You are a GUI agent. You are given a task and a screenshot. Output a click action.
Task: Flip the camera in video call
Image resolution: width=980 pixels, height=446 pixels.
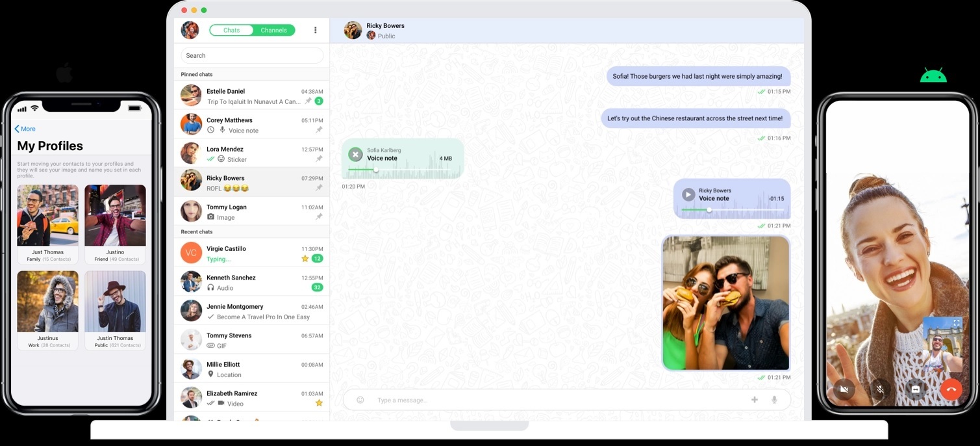(915, 389)
